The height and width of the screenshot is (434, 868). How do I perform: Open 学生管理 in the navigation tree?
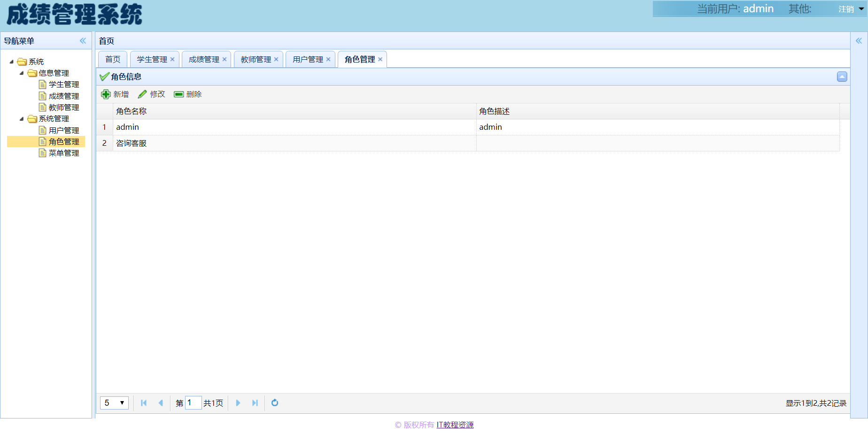[x=64, y=85]
